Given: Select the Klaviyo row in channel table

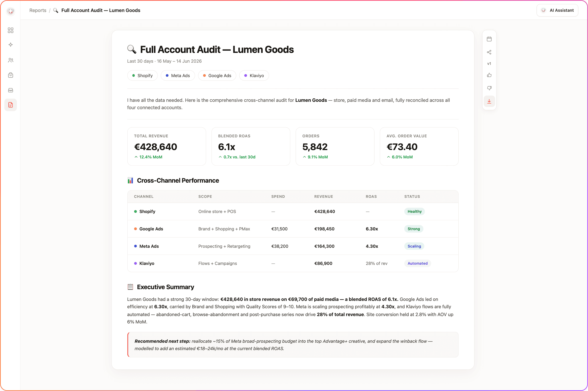Looking at the screenshot, I should (293, 263).
